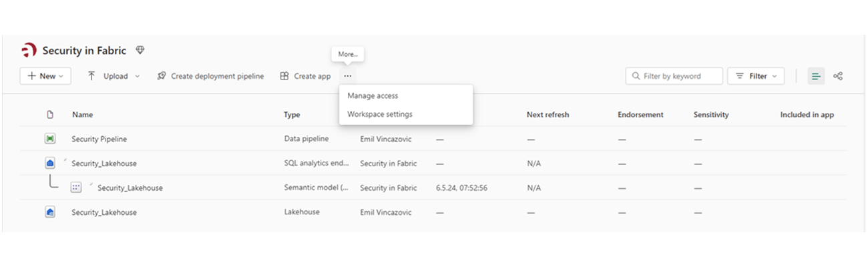Click the Create app button

coord(305,76)
